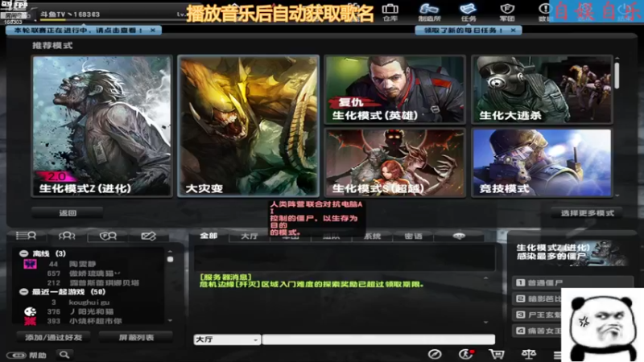Select the 生化模式(英雄) mode card
Image resolution: width=644 pixels, height=362 pixels.
click(x=394, y=89)
